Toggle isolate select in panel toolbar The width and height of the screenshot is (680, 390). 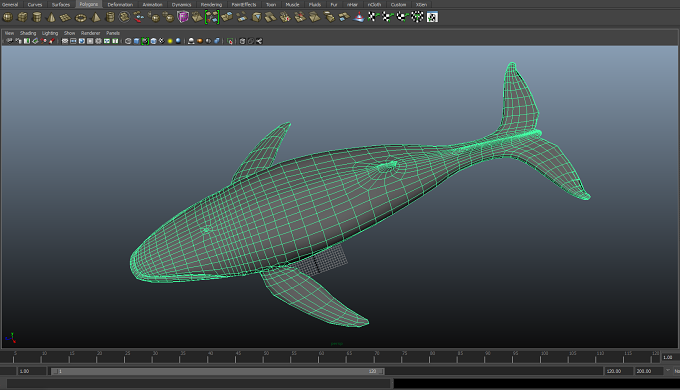[230, 41]
